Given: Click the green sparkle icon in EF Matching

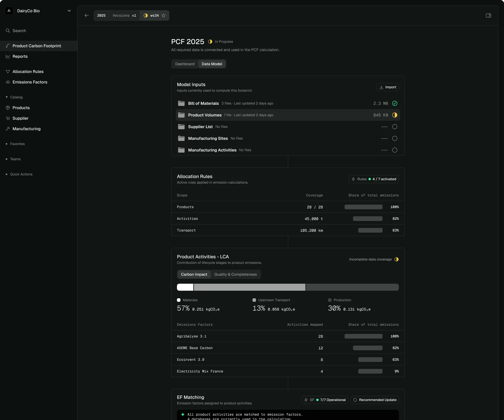Looking at the screenshot, I should coord(183,414).
